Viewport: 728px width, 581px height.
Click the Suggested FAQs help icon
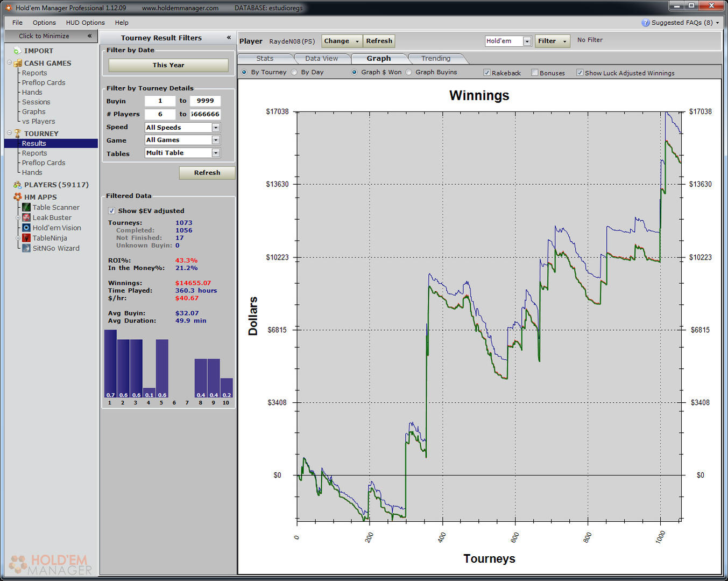coord(646,23)
